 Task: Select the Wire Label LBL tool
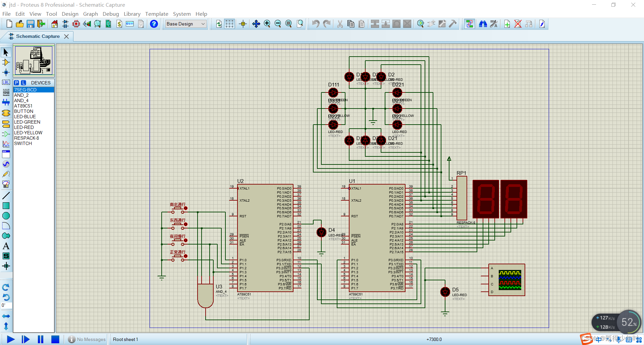pos(6,82)
